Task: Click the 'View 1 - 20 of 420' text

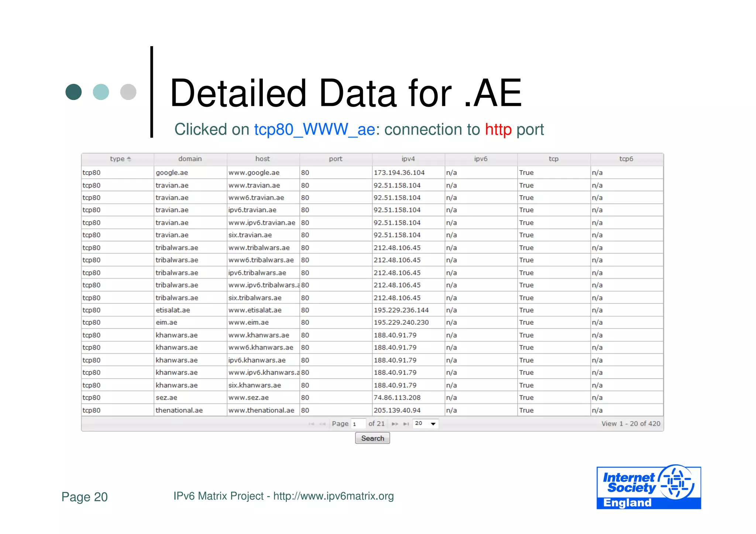Action: tap(631, 424)
